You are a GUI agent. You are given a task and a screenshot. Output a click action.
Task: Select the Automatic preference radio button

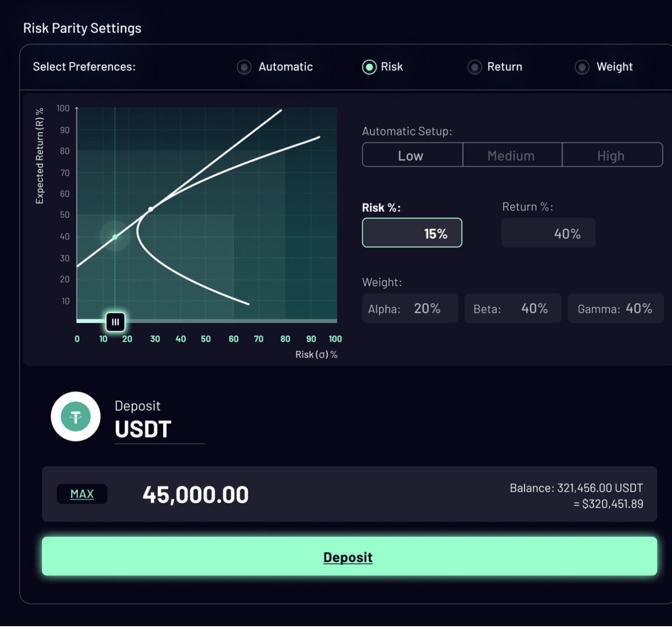coord(244,67)
